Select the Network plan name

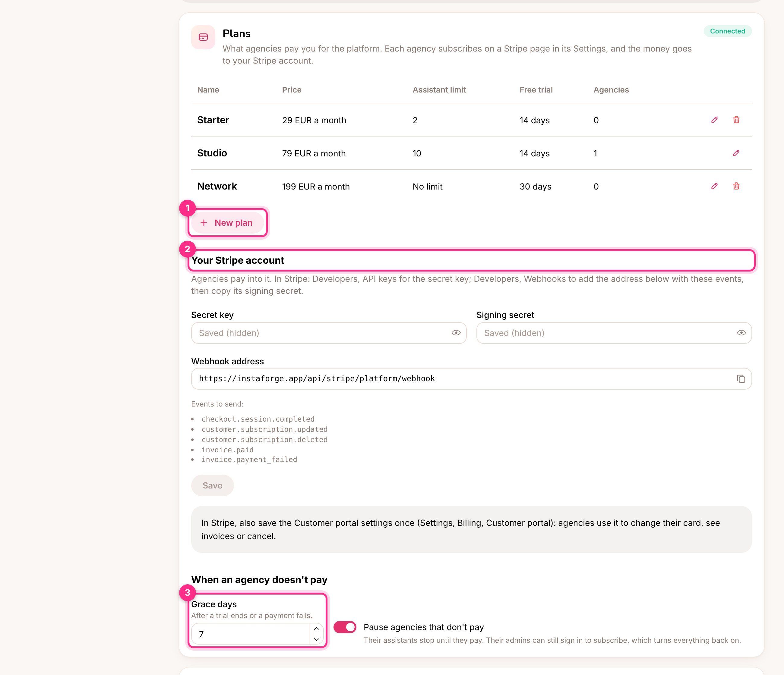click(217, 186)
